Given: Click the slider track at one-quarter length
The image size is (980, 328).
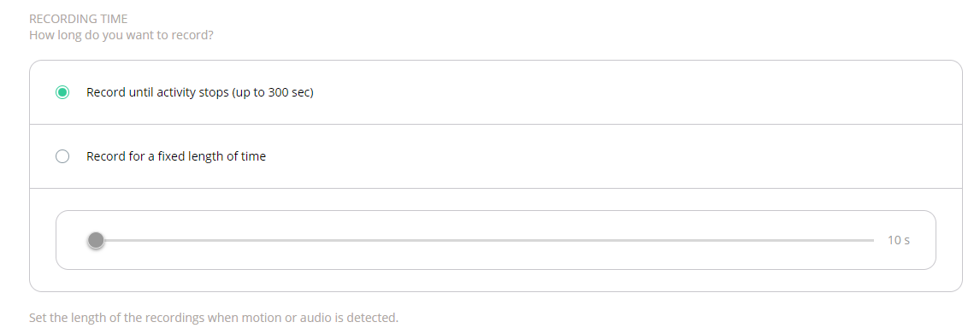Looking at the screenshot, I should click(x=290, y=240).
